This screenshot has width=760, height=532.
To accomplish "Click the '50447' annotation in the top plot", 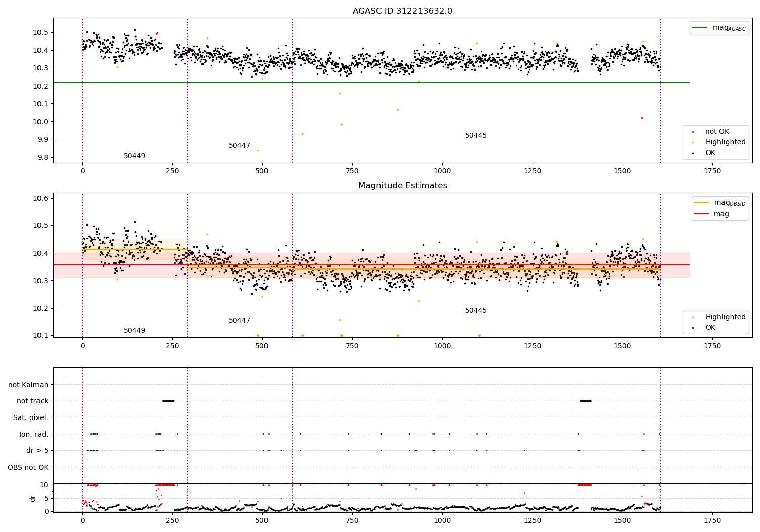I will pyautogui.click(x=239, y=146).
